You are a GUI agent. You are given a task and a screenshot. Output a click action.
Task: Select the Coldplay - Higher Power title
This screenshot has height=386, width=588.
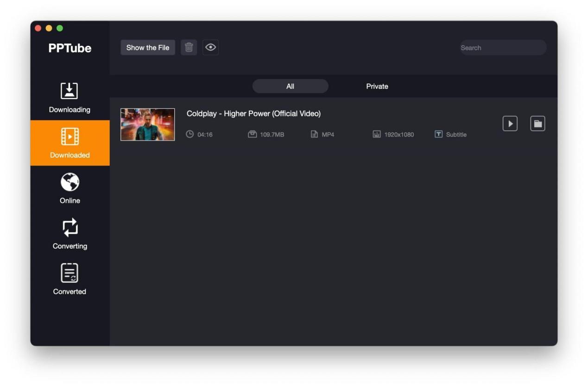pos(253,113)
